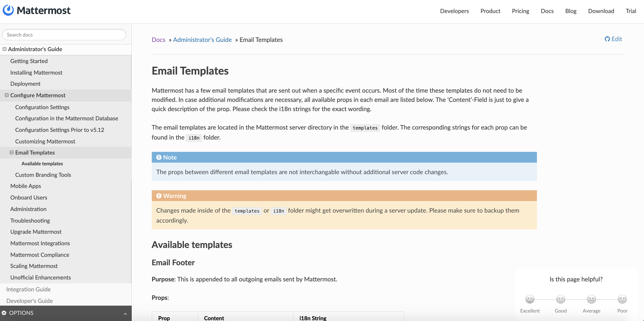
Task: Open the Pricing menu item
Action: 520,11
